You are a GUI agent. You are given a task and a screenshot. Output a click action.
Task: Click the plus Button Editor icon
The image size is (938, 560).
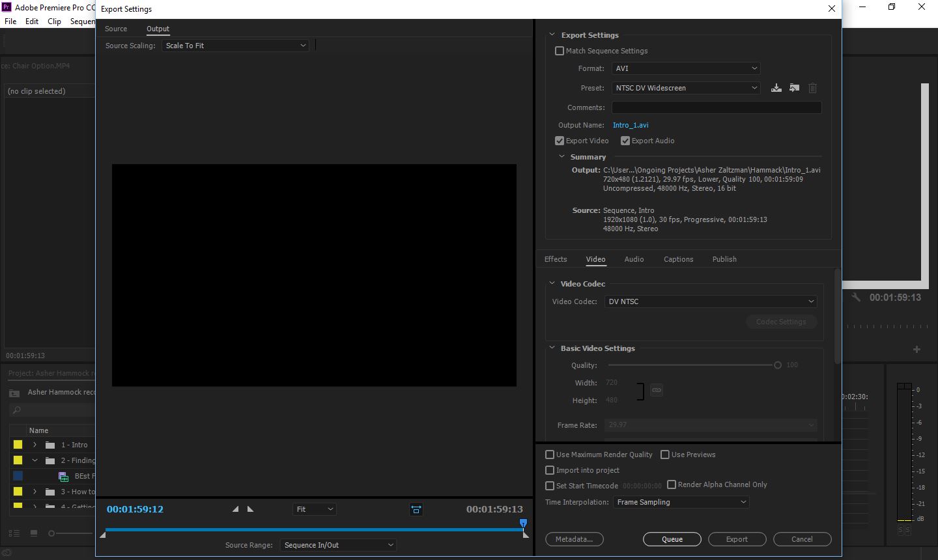click(917, 350)
